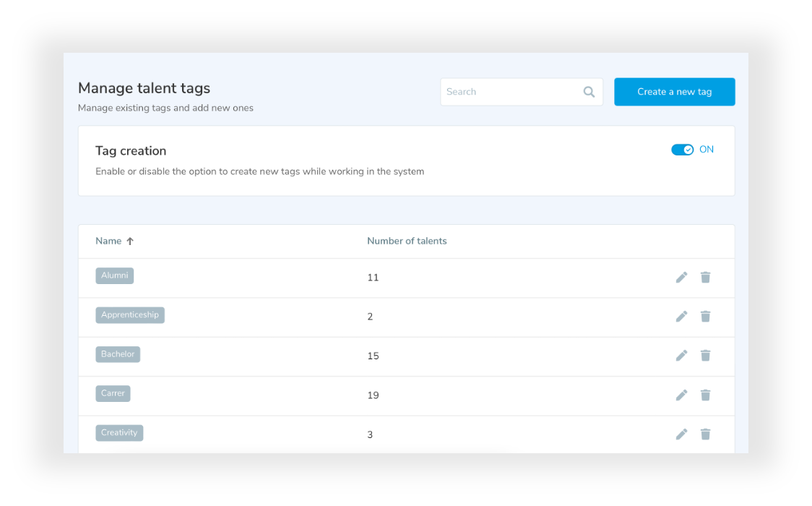Edit the Carrer tag via pencil icon
This screenshot has height=506, width=812.
(681, 395)
